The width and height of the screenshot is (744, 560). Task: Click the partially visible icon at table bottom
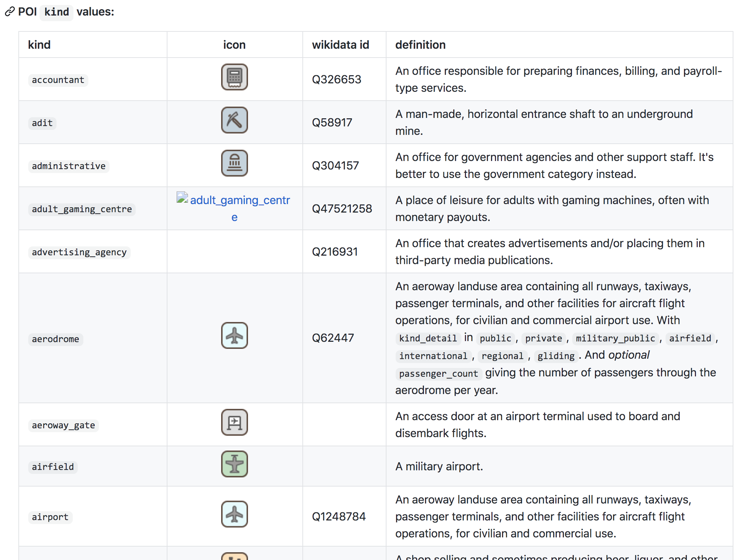(234, 556)
